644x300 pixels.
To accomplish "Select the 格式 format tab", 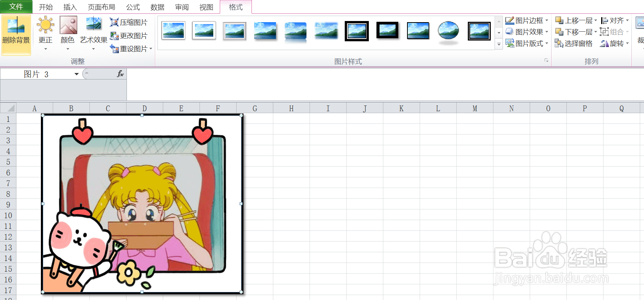I will [x=236, y=7].
